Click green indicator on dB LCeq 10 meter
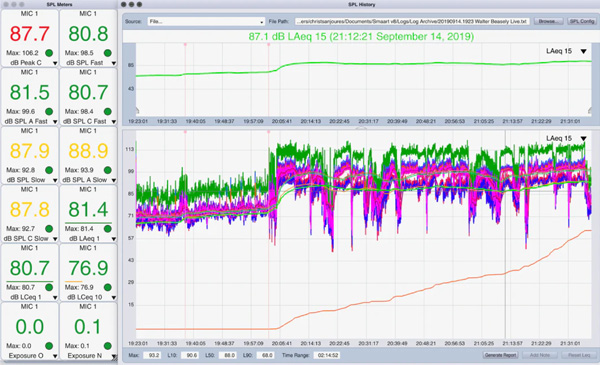Image resolution: width=600 pixels, height=365 pixels. tap(108, 287)
